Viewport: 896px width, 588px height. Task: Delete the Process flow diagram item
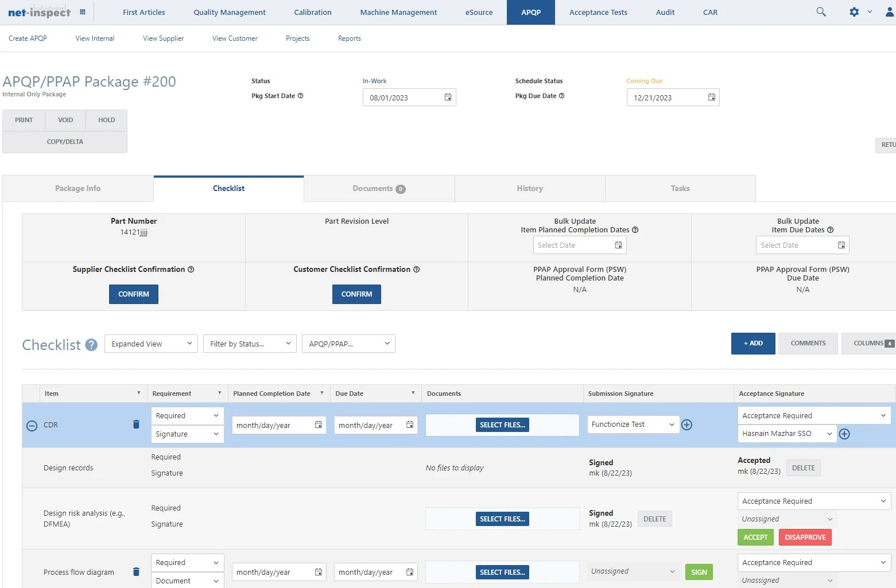(136, 572)
